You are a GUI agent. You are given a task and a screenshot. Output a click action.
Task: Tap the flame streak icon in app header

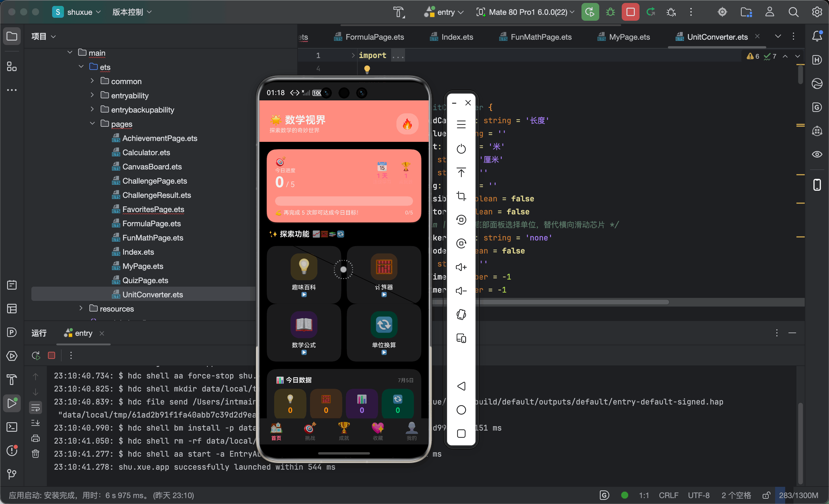tap(407, 124)
